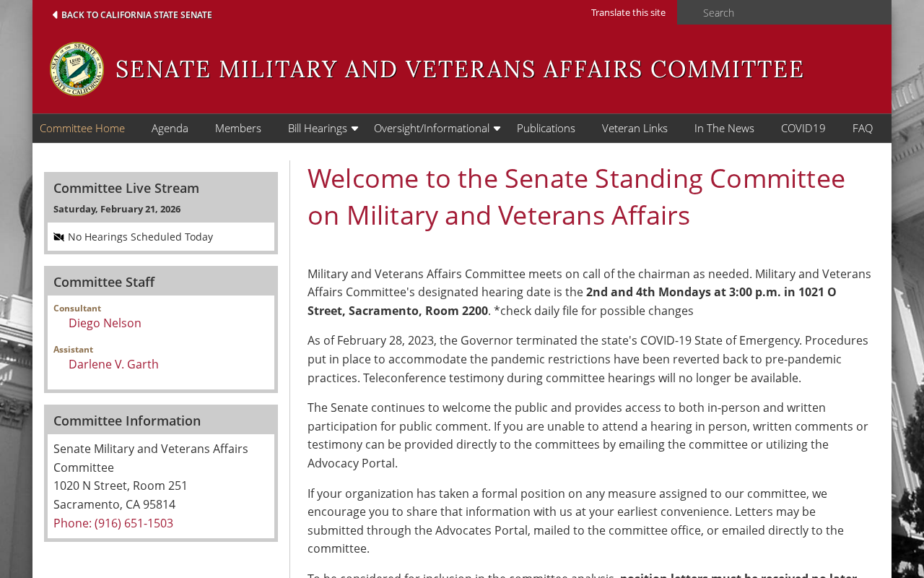The width and height of the screenshot is (924, 578).
Task: Open consultant Diego Nelson's link
Action: (x=105, y=323)
